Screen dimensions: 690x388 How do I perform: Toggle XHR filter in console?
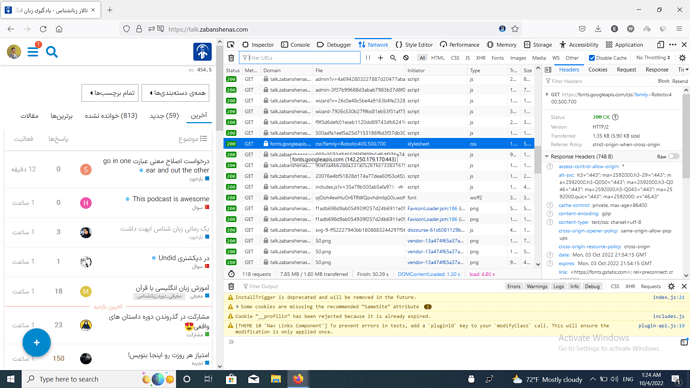pyautogui.click(x=630, y=286)
